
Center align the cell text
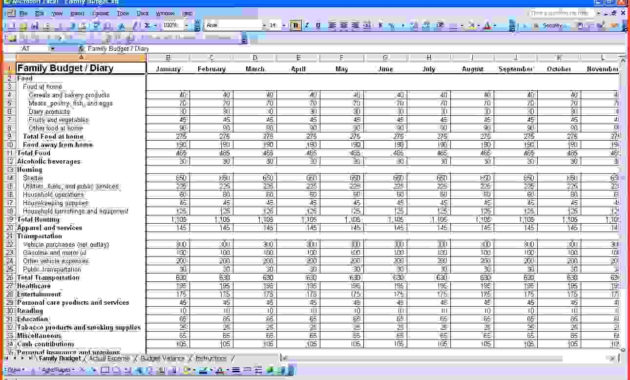(344, 26)
